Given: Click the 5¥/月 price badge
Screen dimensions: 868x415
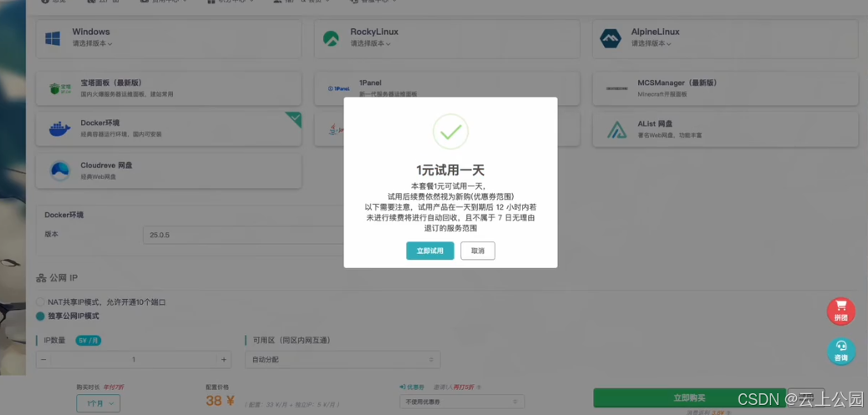Looking at the screenshot, I should pyautogui.click(x=88, y=341).
